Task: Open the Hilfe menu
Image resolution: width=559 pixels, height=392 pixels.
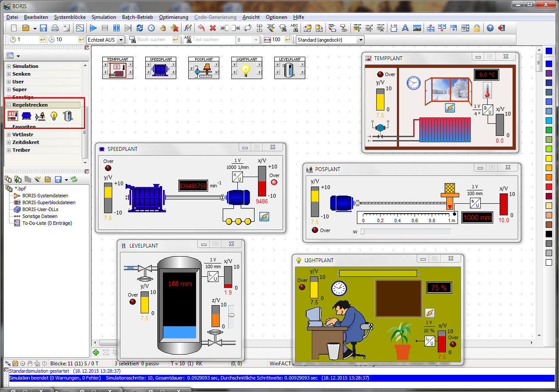Action: [x=298, y=17]
